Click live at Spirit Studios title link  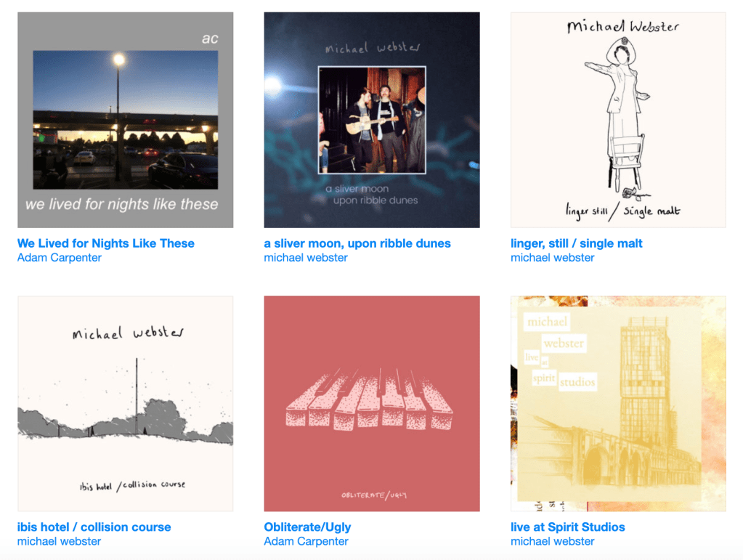coord(568,527)
